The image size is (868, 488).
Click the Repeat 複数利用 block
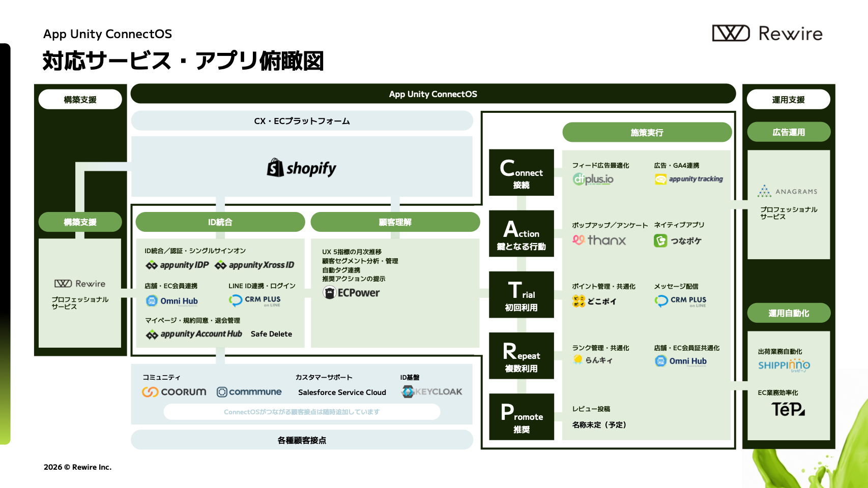[x=522, y=355]
